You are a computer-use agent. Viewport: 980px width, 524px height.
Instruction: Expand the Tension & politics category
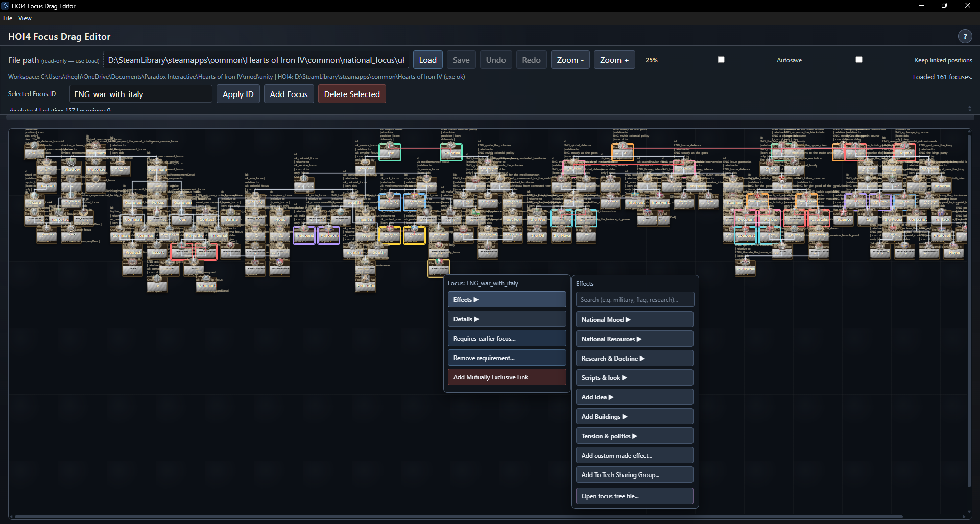pyautogui.click(x=635, y=436)
